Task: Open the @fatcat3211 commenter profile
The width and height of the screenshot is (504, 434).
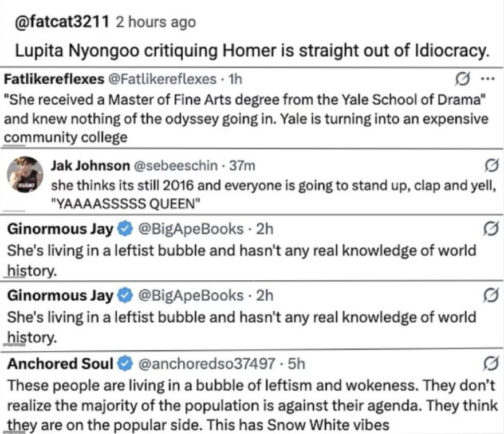Action: pos(62,22)
